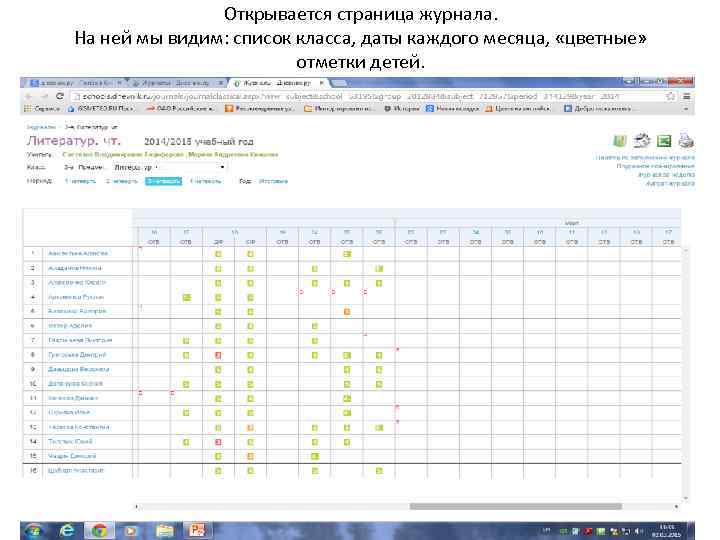This screenshot has height=540, width=720.
Task: Click the page's vertical scrollbar down arrow
Action: pyautogui.click(x=686, y=498)
